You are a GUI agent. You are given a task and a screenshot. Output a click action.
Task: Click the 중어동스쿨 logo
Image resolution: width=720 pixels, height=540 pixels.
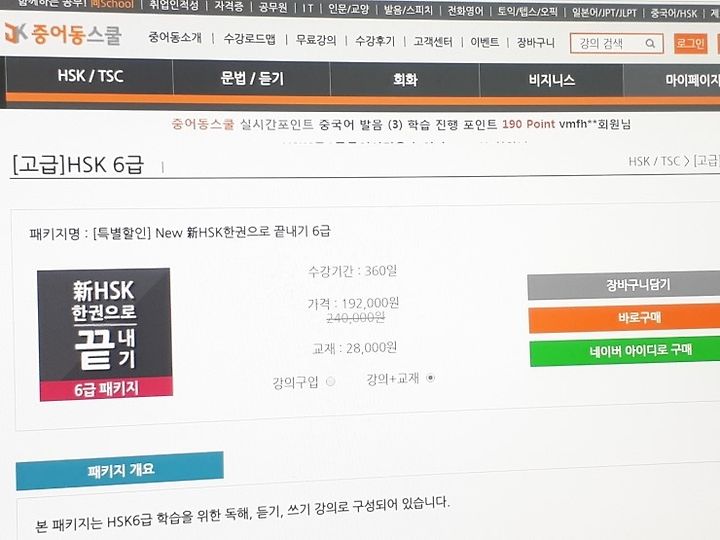[63, 34]
